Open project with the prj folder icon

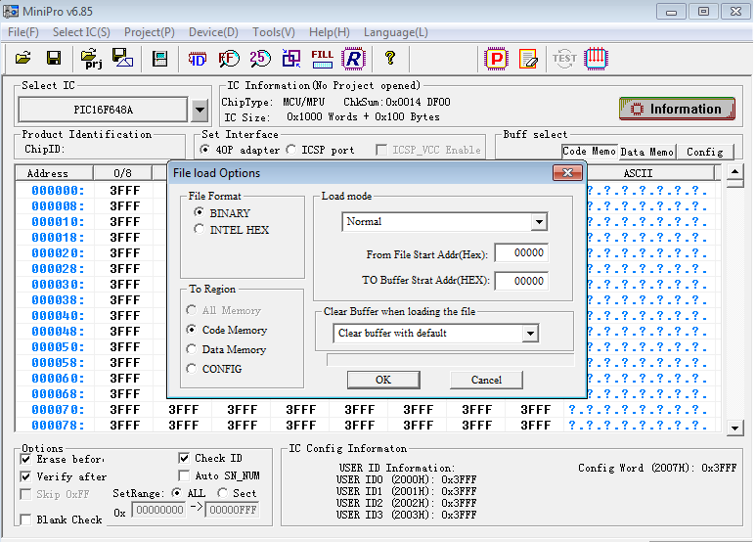click(x=92, y=59)
